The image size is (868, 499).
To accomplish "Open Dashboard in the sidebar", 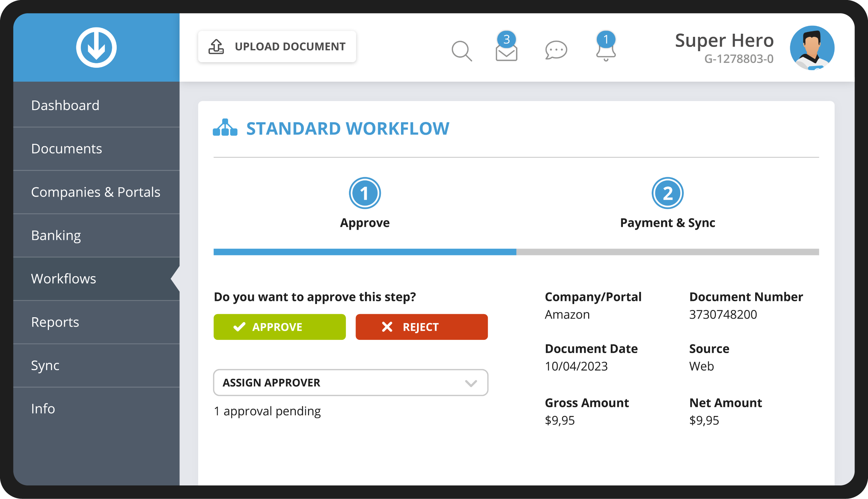I will [x=96, y=105].
